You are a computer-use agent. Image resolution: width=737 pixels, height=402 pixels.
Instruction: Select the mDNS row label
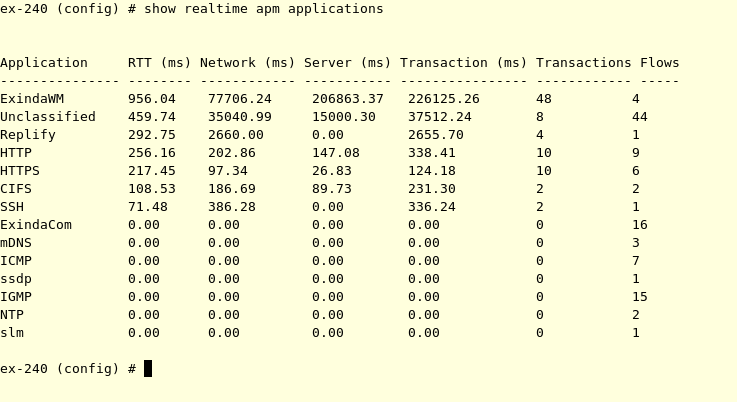point(16,243)
